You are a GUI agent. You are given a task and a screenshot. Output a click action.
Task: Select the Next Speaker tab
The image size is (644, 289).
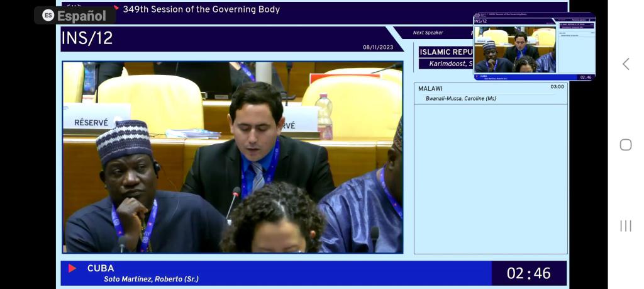click(x=428, y=33)
